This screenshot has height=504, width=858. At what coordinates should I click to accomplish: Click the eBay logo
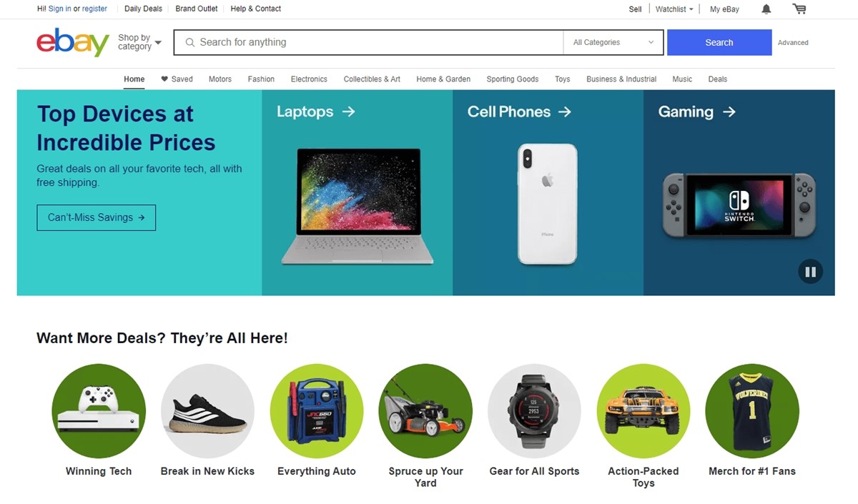tap(72, 42)
